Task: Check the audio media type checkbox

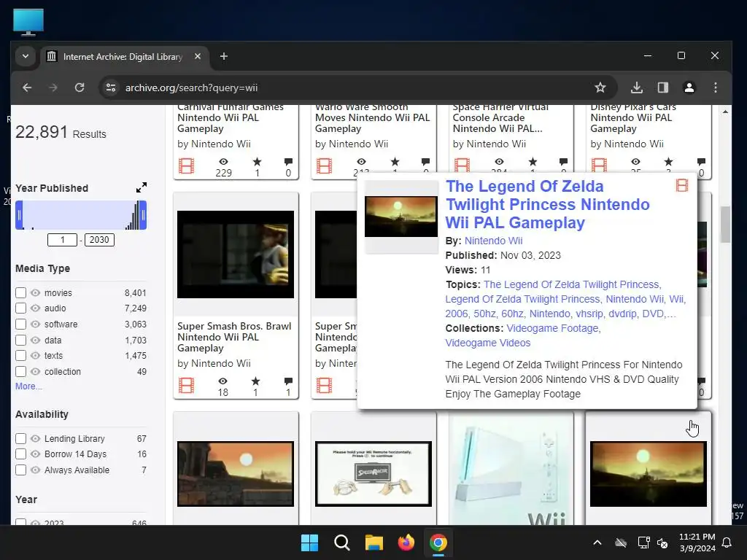Action: tap(20, 308)
